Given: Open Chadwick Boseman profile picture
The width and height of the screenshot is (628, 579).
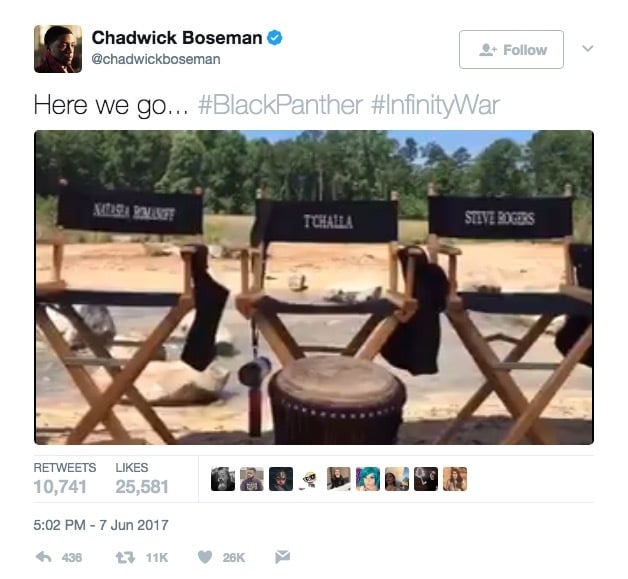Looking at the screenshot, I should [58, 49].
